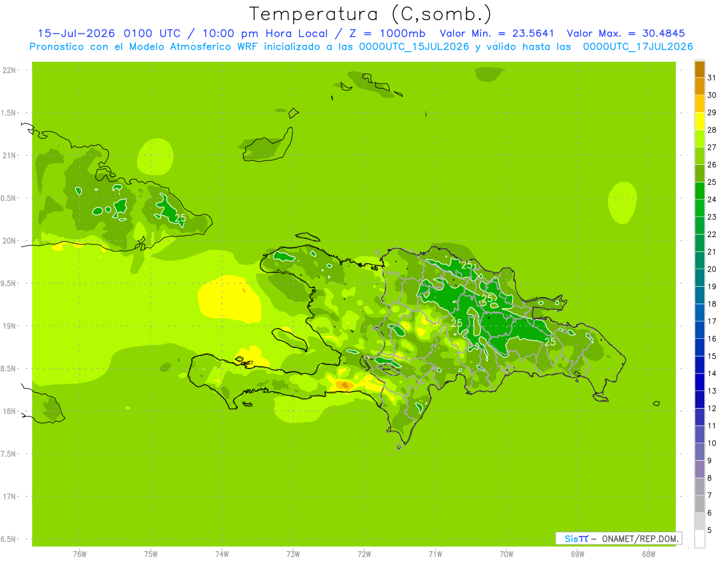Screen dimensions: 728x562
Task: Click valid-until time '0000UTC_17JUL2026'
Action: click(x=638, y=47)
